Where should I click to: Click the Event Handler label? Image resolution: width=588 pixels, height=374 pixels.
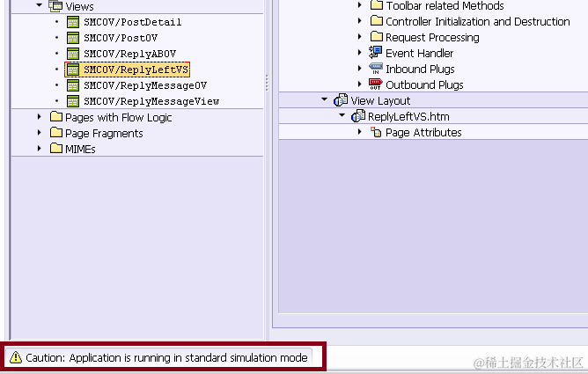click(419, 53)
